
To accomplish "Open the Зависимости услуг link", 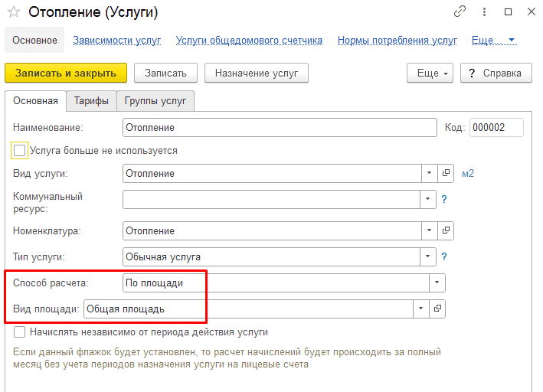I will (116, 41).
